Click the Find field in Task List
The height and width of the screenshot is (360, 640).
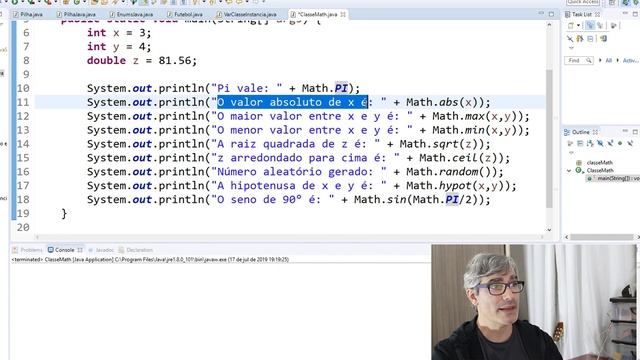pyautogui.click(x=579, y=60)
